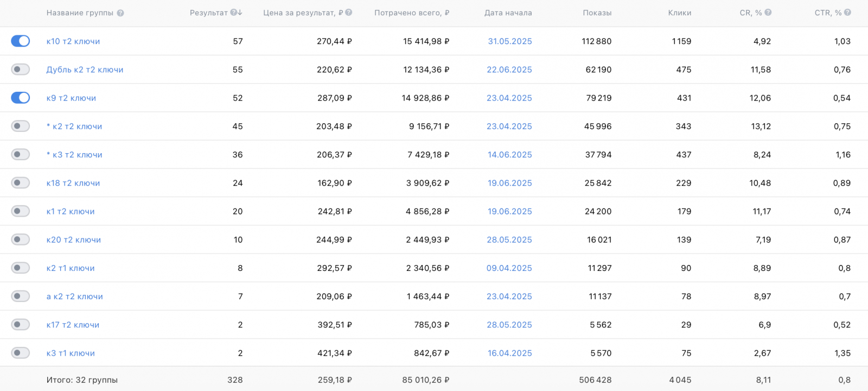Click help icon next to CR, %

point(768,12)
